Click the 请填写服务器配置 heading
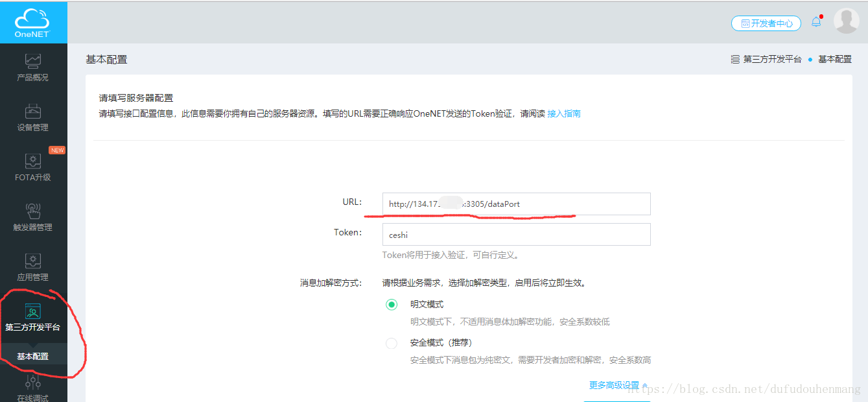The image size is (868, 402). pos(136,98)
